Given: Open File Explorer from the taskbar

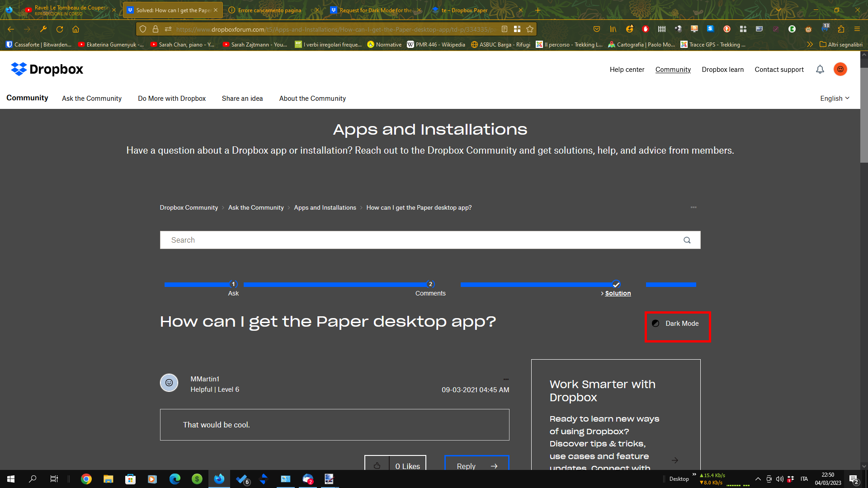Looking at the screenshot, I should tap(108, 479).
